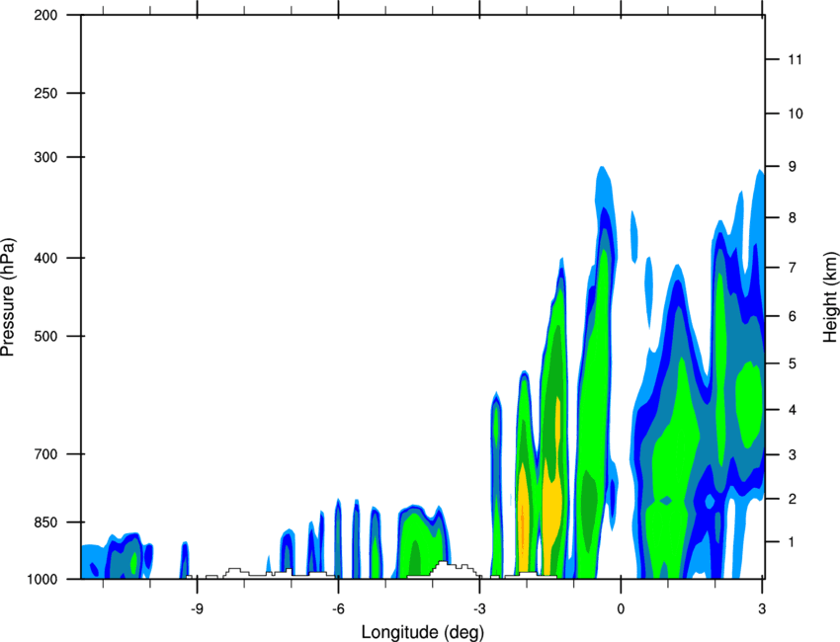Click the 500 pressure tick label
The image size is (840, 642).
[x=45, y=336]
